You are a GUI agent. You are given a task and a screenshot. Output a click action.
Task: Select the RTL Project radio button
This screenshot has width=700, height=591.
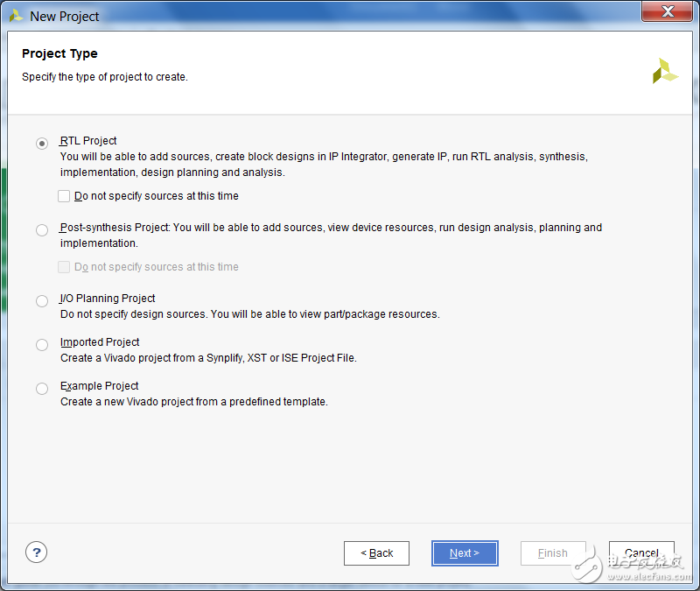(42, 144)
